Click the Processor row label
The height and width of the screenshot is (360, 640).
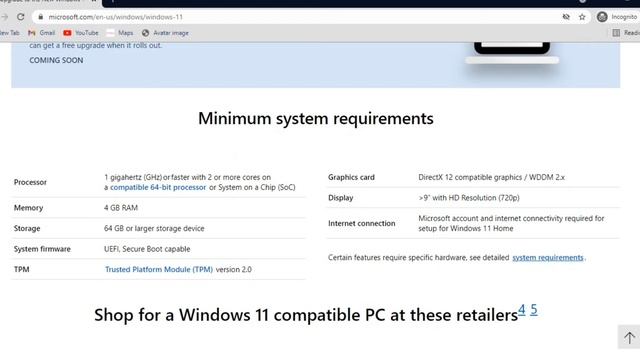pos(30,182)
